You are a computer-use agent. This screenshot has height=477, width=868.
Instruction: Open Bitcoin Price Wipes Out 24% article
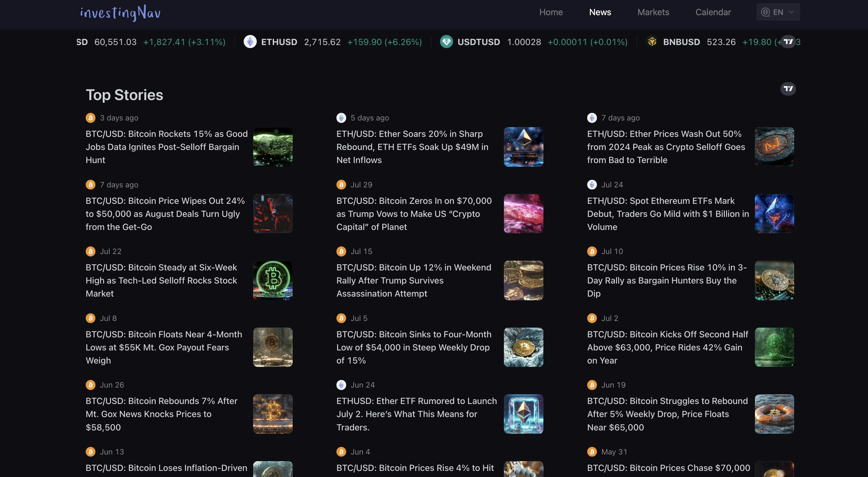(x=165, y=214)
